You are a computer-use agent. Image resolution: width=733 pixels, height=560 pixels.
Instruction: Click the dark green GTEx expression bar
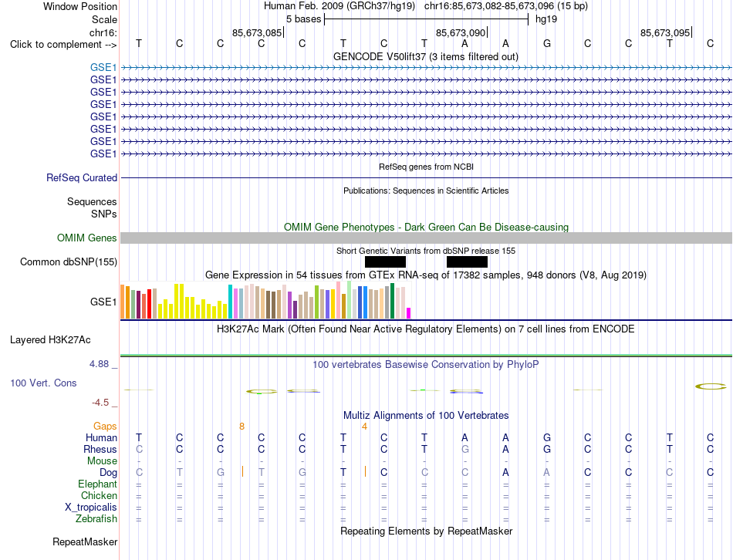392,301
